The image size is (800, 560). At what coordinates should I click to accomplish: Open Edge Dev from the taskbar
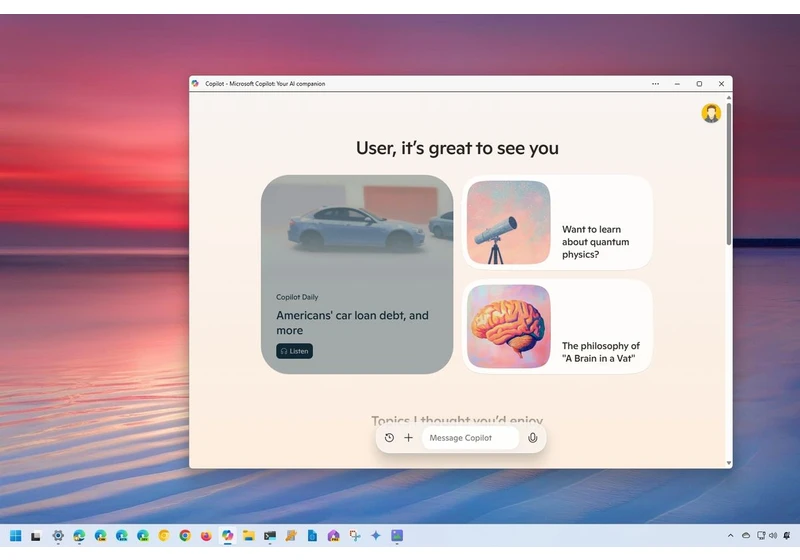point(143,536)
